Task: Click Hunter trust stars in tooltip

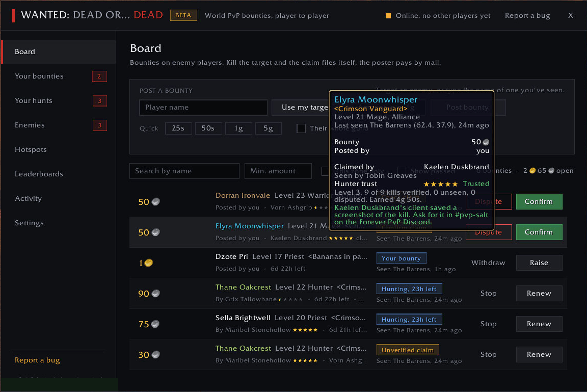Action: (x=441, y=184)
